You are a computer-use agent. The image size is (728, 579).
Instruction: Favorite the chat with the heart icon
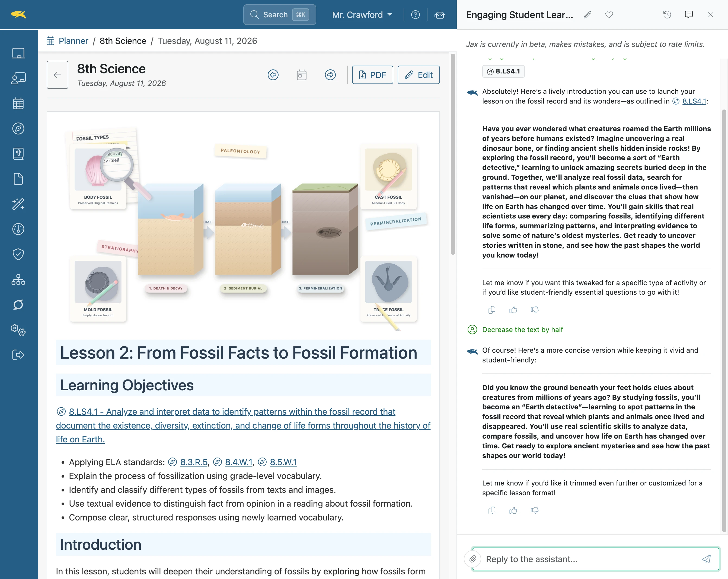[x=609, y=15]
